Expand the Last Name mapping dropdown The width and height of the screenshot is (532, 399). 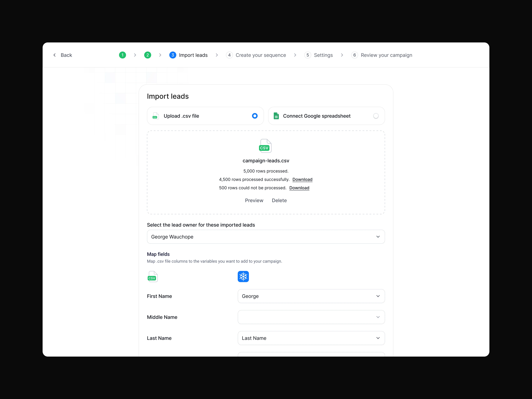(311, 338)
